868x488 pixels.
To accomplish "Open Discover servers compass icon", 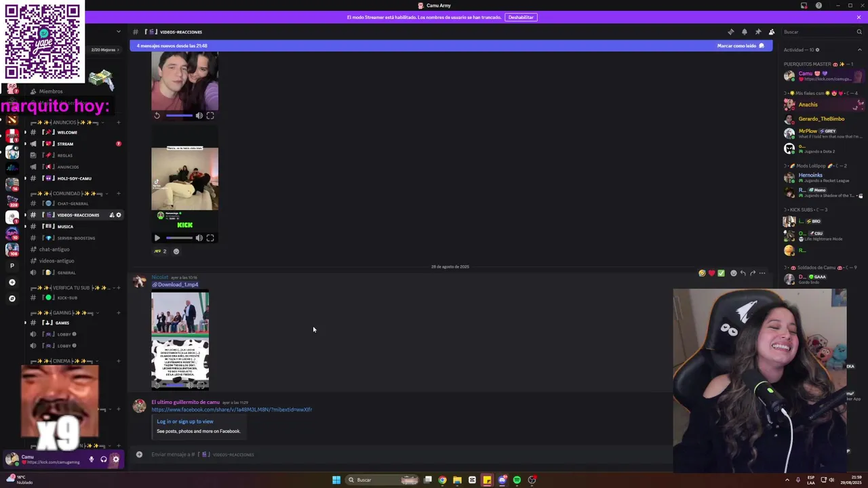I will (12, 298).
